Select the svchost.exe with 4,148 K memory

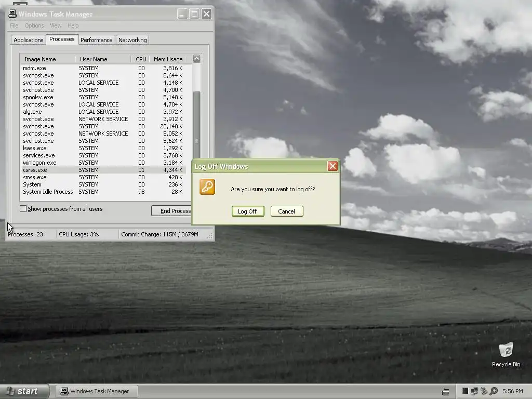point(103,83)
